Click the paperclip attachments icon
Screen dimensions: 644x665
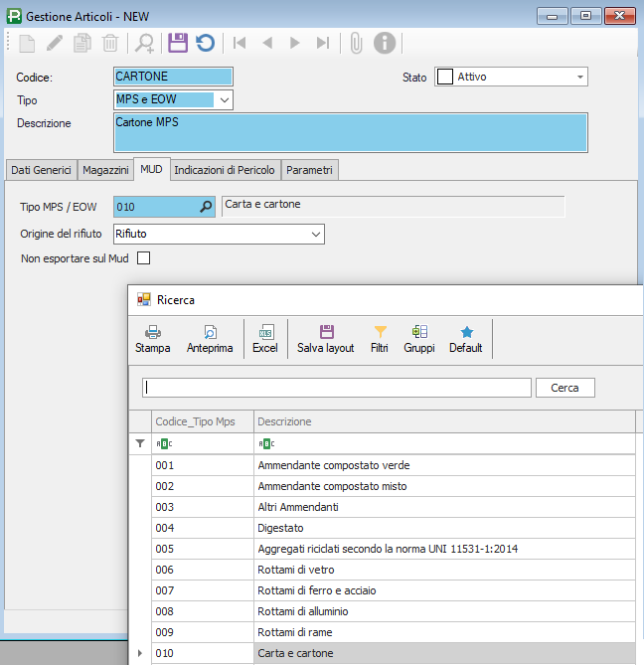355,43
